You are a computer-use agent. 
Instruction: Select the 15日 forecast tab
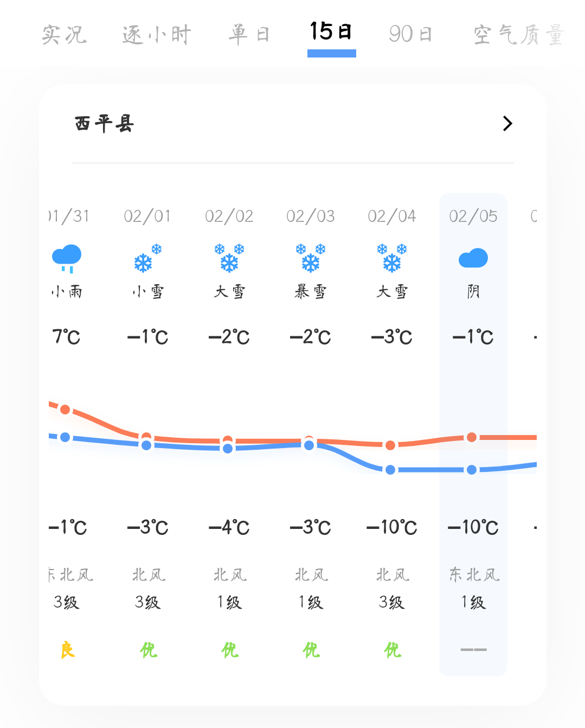pos(331,33)
